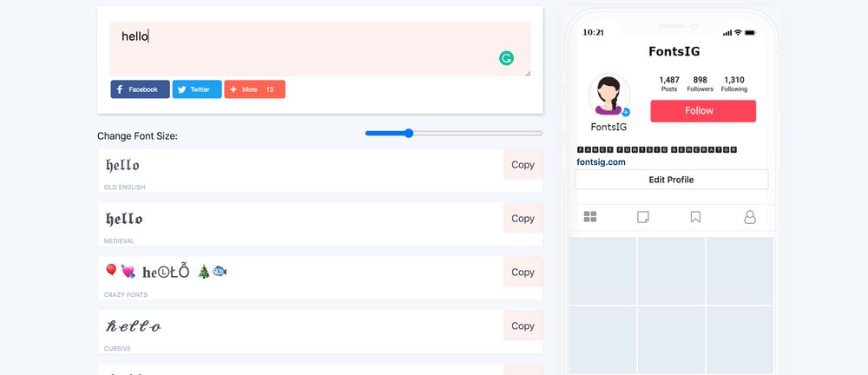The image size is (868, 375).
Task: Click the FontsIG username under avatar
Action: click(x=609, y=127)
